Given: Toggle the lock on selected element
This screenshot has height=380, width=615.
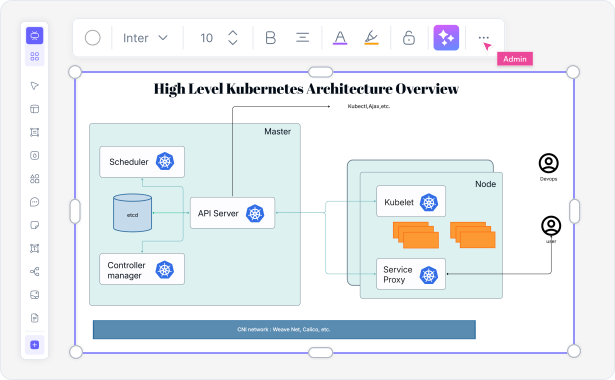Looking at the screenshot, I should click(409, 38).
